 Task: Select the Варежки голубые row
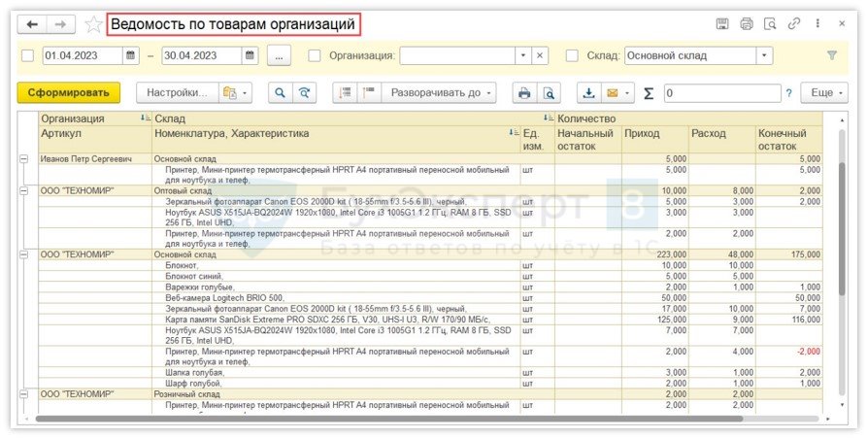(x=431, y=287)
